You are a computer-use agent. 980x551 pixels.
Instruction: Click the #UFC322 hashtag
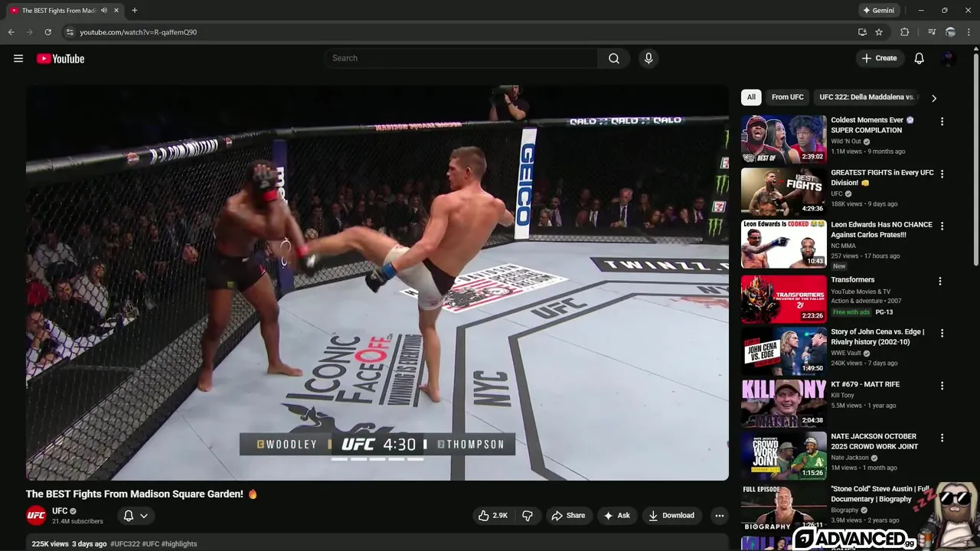tap(125, 544)
